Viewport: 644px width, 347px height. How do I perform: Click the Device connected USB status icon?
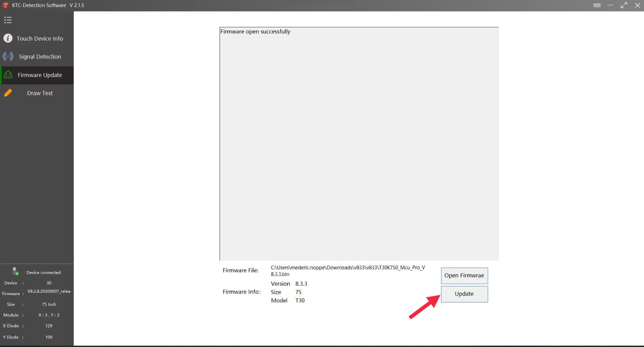coord(15,272)
